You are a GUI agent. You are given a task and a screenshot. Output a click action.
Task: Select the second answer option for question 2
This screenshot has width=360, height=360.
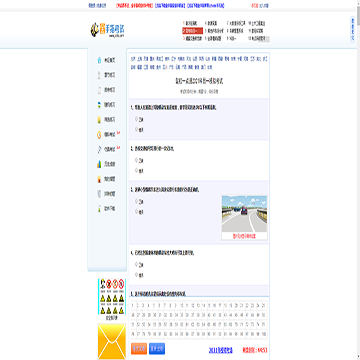tap(136, 170)
